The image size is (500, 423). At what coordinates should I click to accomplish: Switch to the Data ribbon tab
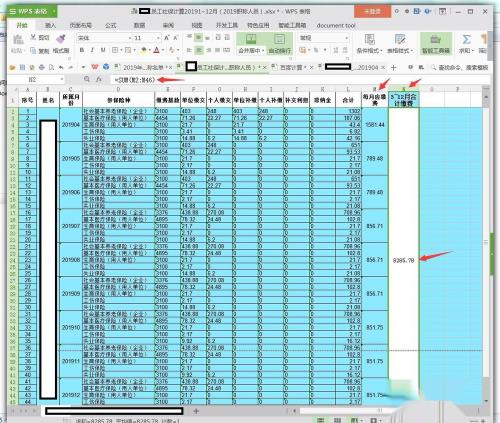point(139,25)
